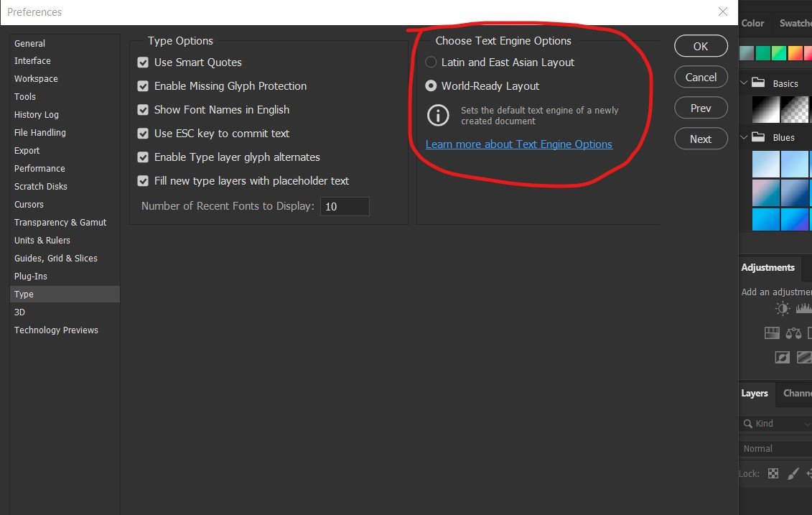The height and width of the screenshot is (515, 812).
Task: Select the Type category
Action: pos(65,294)
